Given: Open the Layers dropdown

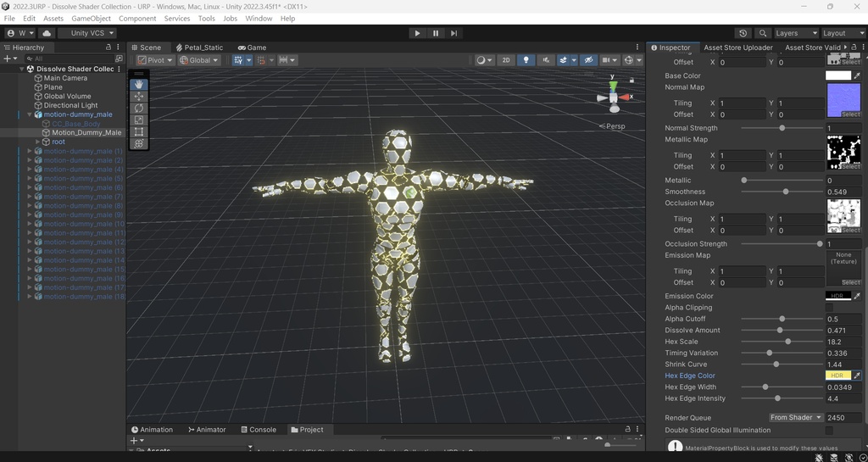Looking at the screenshot, I should pyautogui.click(x=795, y=33).
